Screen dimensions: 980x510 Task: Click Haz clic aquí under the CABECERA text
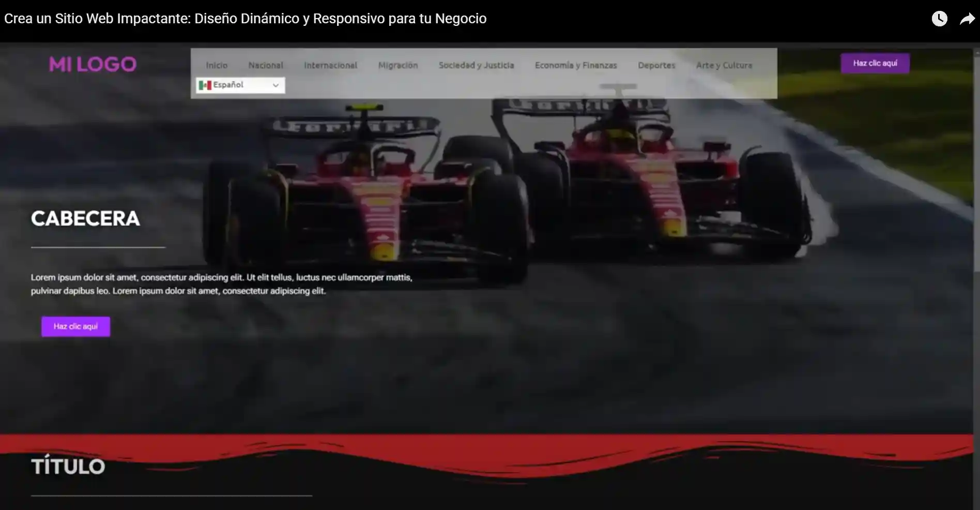point(75,326)
